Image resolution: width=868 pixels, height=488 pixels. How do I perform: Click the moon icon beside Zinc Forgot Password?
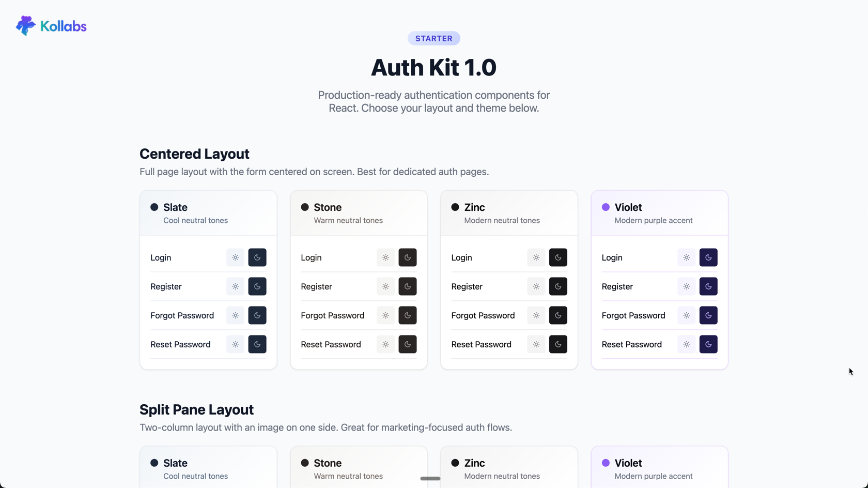pyautogui.click(x=558, y=315)
